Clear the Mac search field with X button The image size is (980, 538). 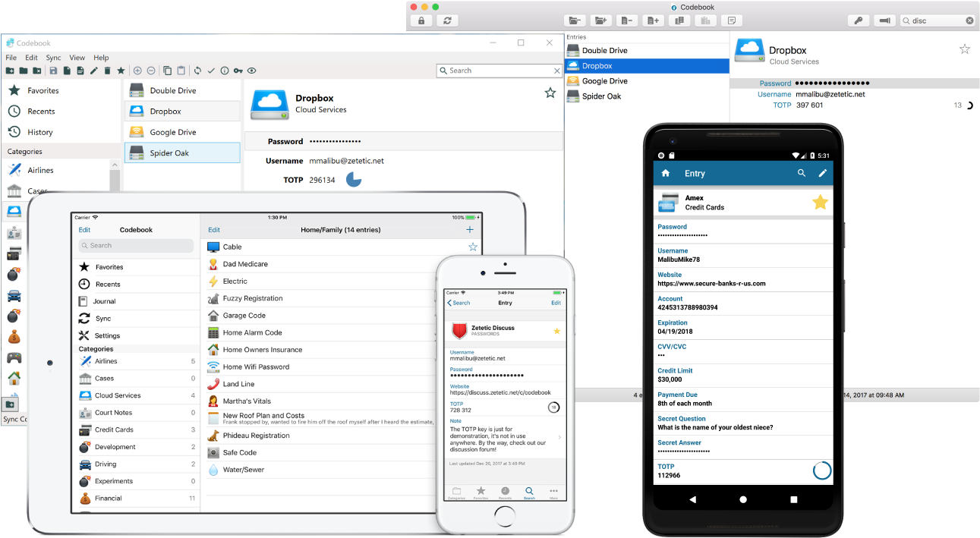click(x=969, y=20)
